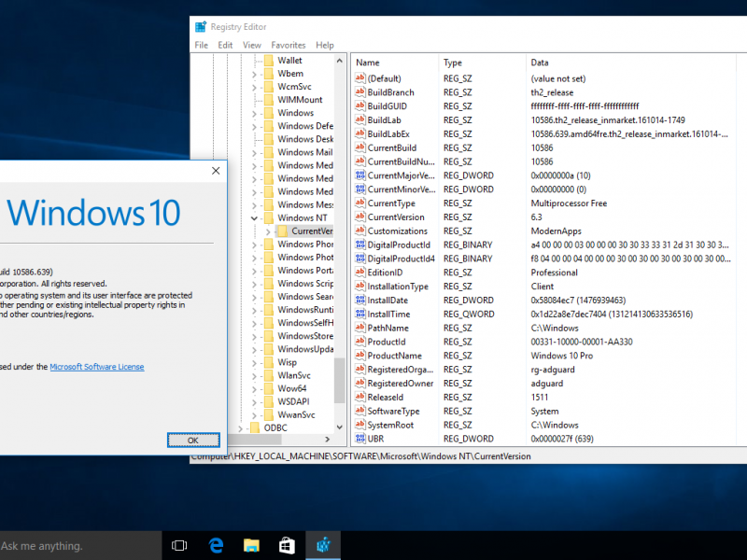Open the Store from the taskbar

(x=287, y=546)
